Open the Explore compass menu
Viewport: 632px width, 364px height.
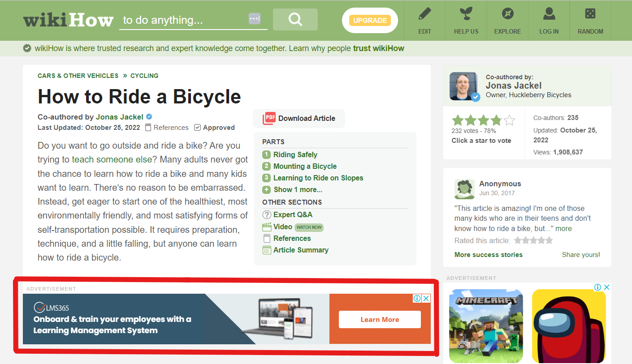[x=507, y=21]
